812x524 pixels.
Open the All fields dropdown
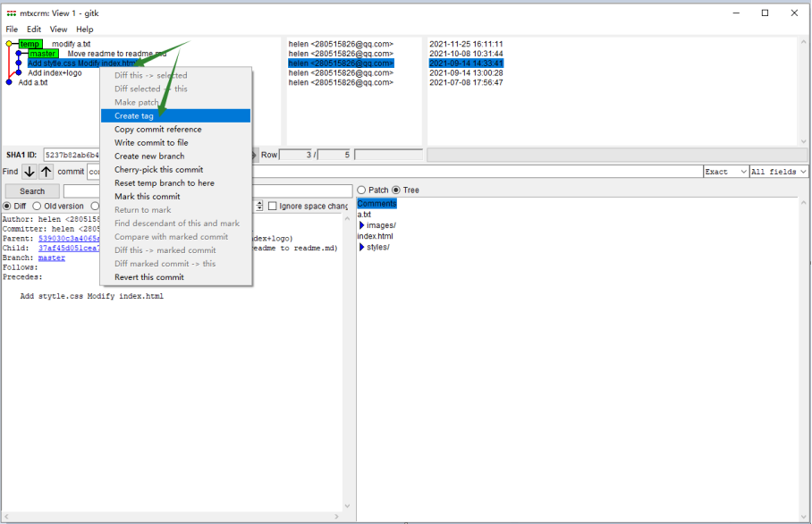coord(779,172)
